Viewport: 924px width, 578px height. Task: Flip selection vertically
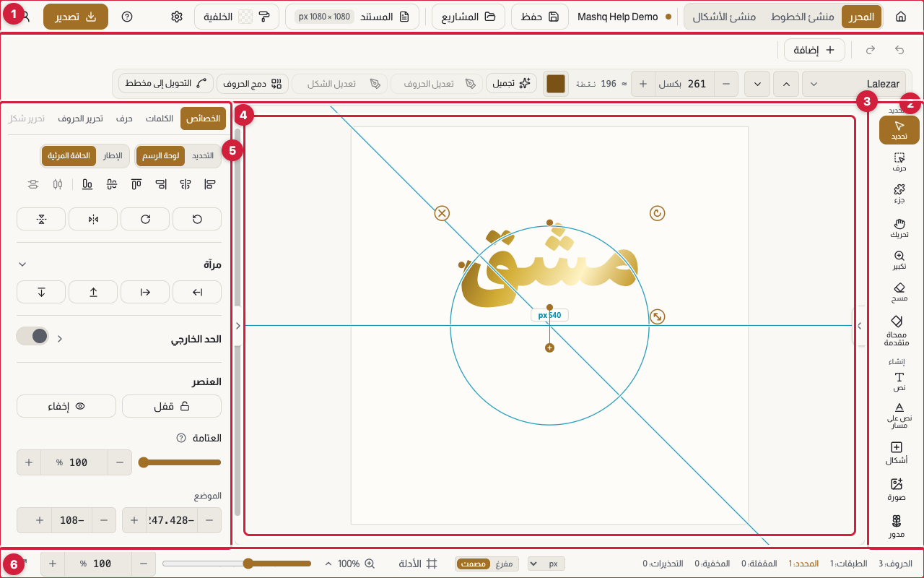coord(41,219)
